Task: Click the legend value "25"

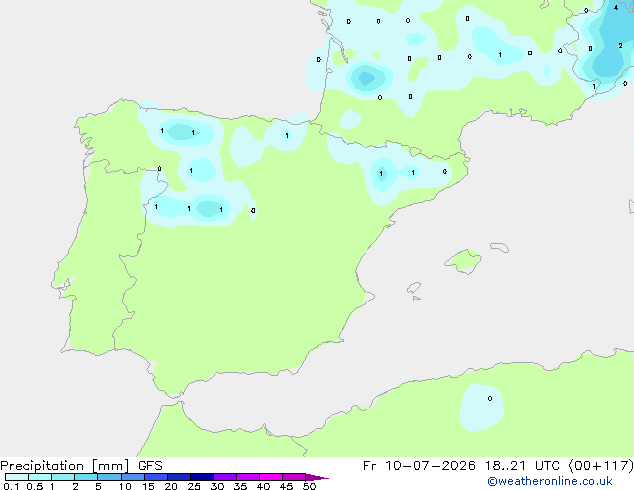Action: [x=194, y=486]
